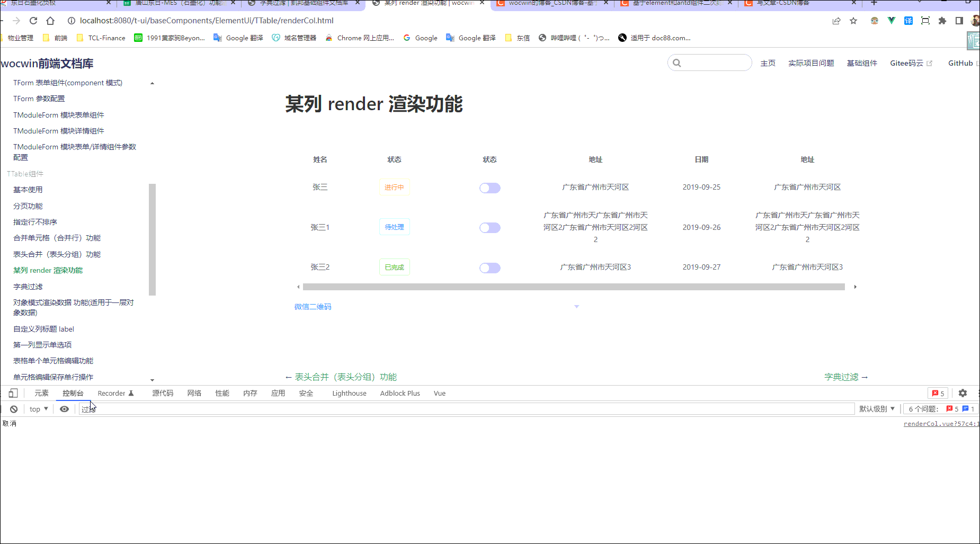This screenshot has width=980, height=544.
Task: Open the translate icon in address bar
Action: tap(908, 21)
